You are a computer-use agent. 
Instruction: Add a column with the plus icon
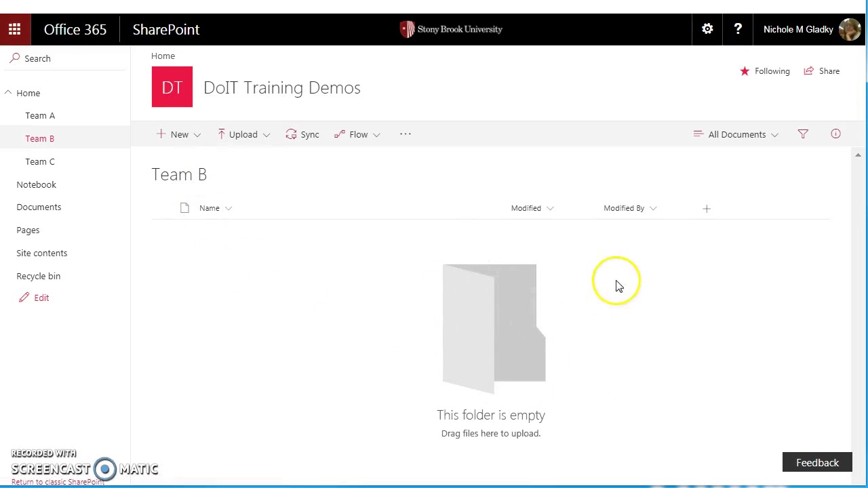click(x=707, y=208)
